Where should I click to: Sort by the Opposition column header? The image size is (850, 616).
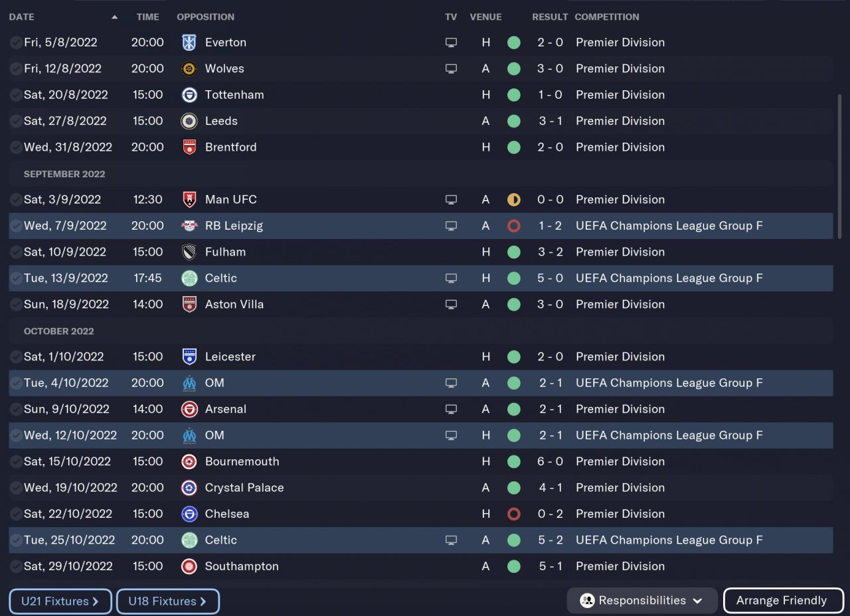pyautogui.click(x=205, y=17)
